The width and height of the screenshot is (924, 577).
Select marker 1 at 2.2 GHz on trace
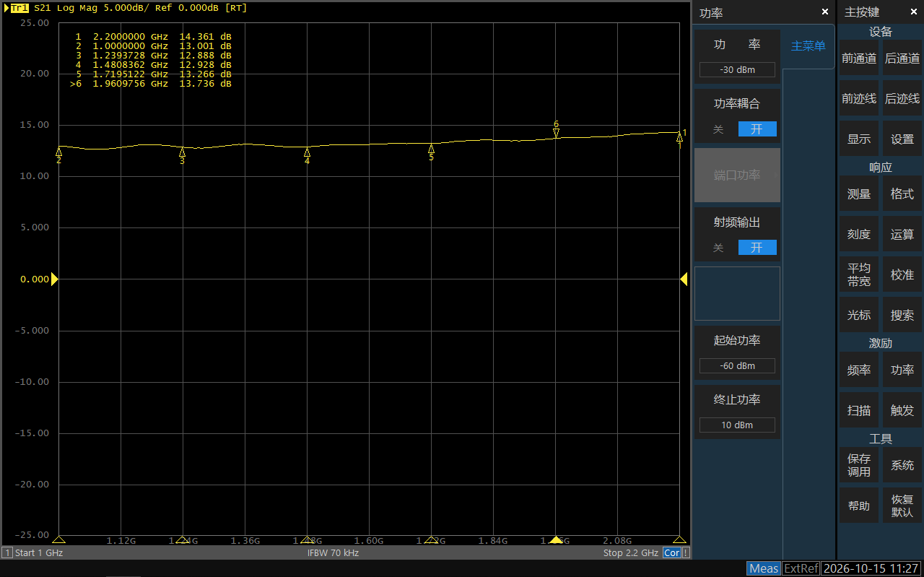[679, 136]
